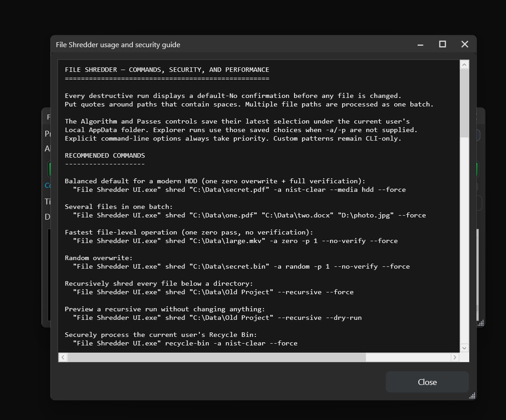Click 'Every destructive run displays' sentence
Image resolution: width=506 pixels, height=420 pixels.
pyautogui.click(x=233, y=96)
